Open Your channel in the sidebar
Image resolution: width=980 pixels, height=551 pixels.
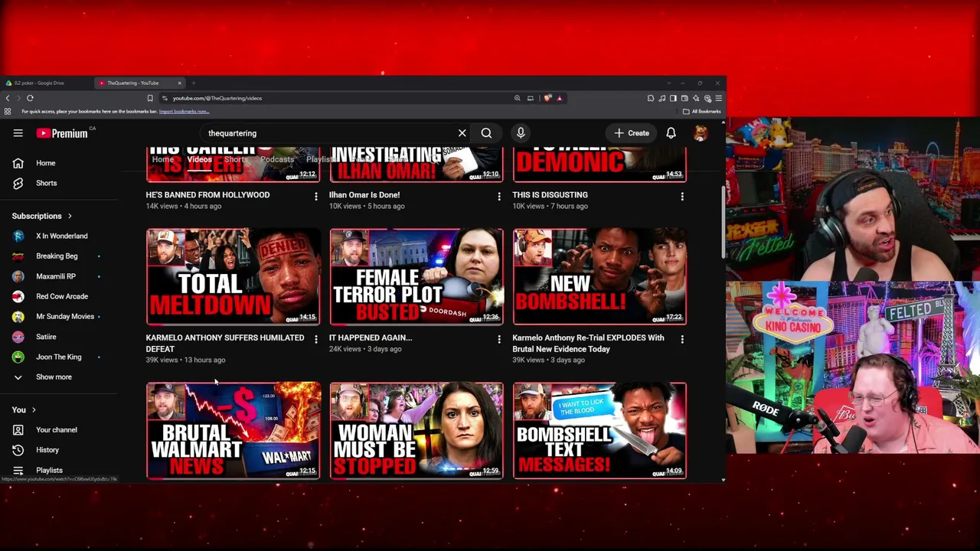pyautogui.click(x=58, y=430)
